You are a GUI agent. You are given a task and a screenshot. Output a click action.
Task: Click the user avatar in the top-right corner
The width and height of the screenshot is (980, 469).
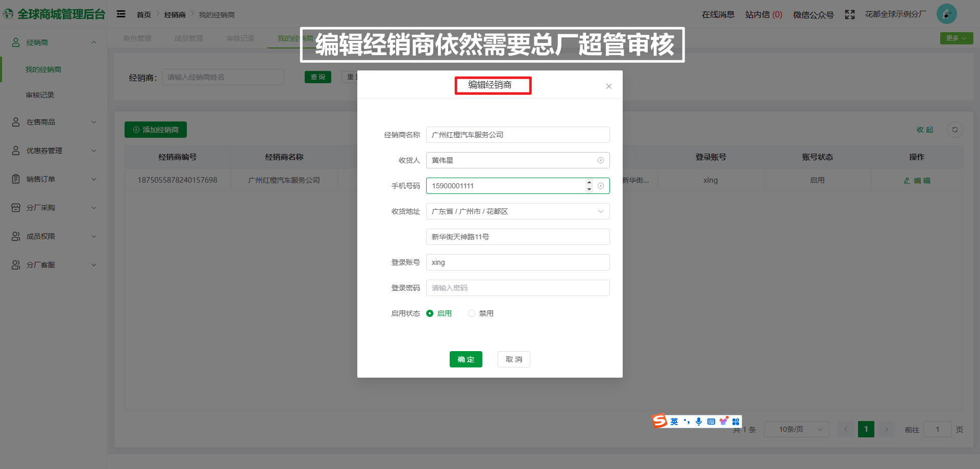pyautogui.click(x=947, y=14)
